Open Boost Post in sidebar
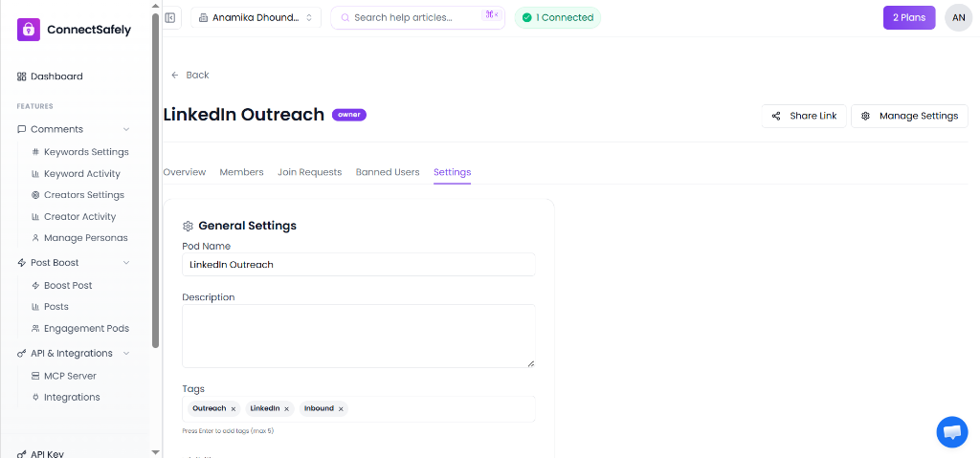 [x=62, y=286]
